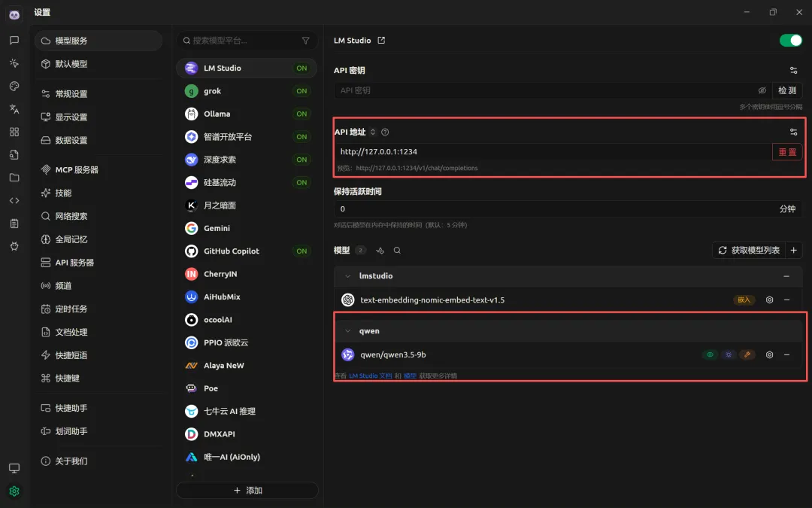Open the translate sidebar icon
This screenshot has height=508, width=812.
click(14, 109)
